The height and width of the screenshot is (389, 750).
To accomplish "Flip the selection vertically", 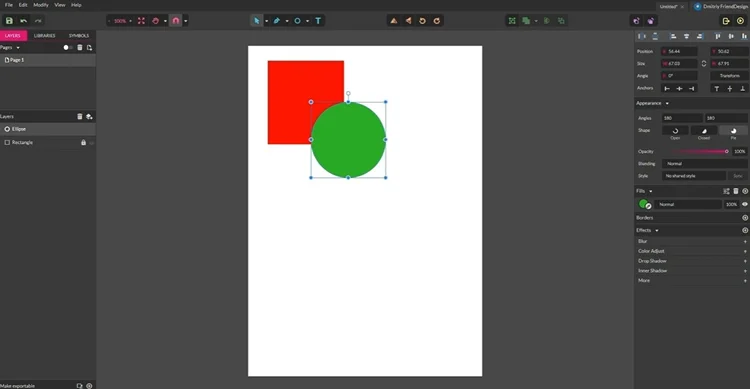I will tap(394, 21).
